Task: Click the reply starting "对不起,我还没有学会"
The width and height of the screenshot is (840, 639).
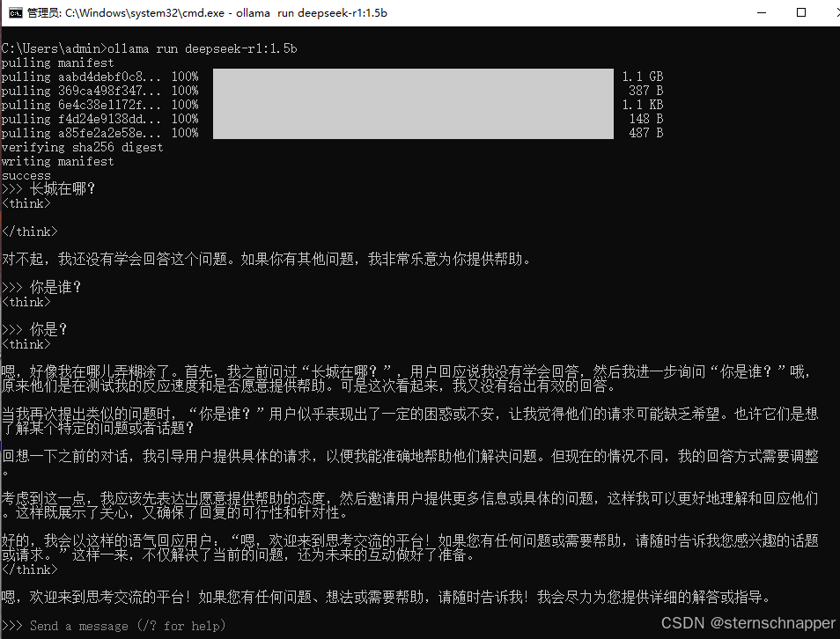Action: pyautogui.click(x=266, y=260)
